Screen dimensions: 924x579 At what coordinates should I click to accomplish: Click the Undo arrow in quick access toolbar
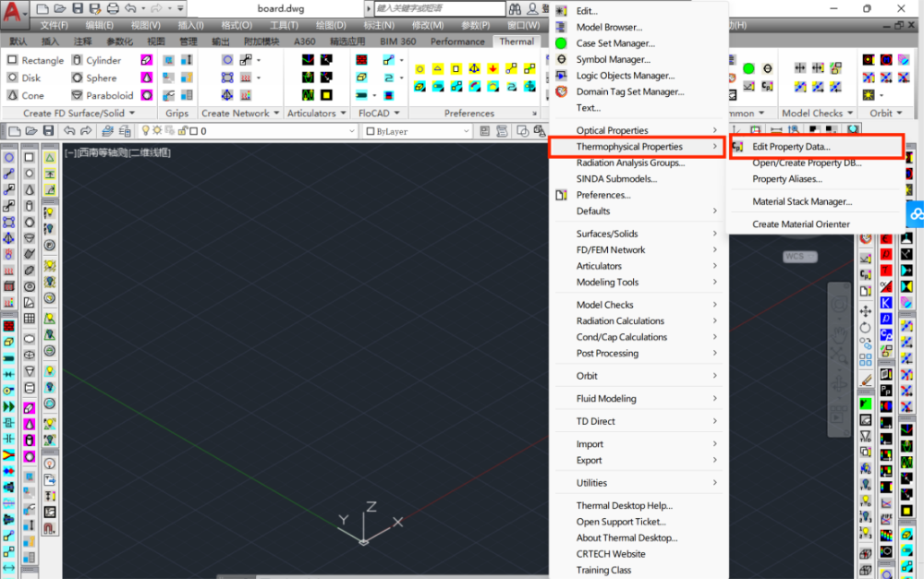pyautogui.click(x=131, y=8)
